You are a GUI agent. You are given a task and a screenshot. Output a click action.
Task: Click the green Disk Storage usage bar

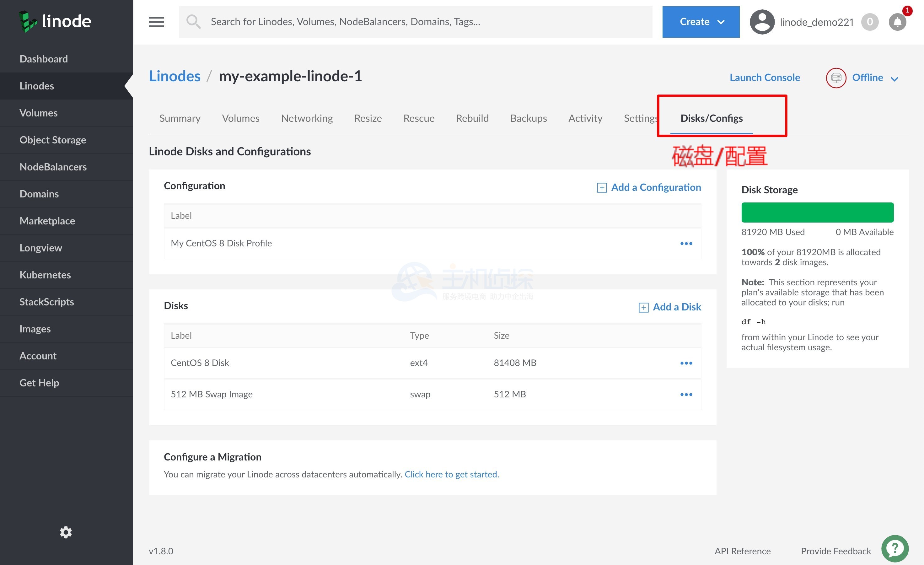click(817, 213)
